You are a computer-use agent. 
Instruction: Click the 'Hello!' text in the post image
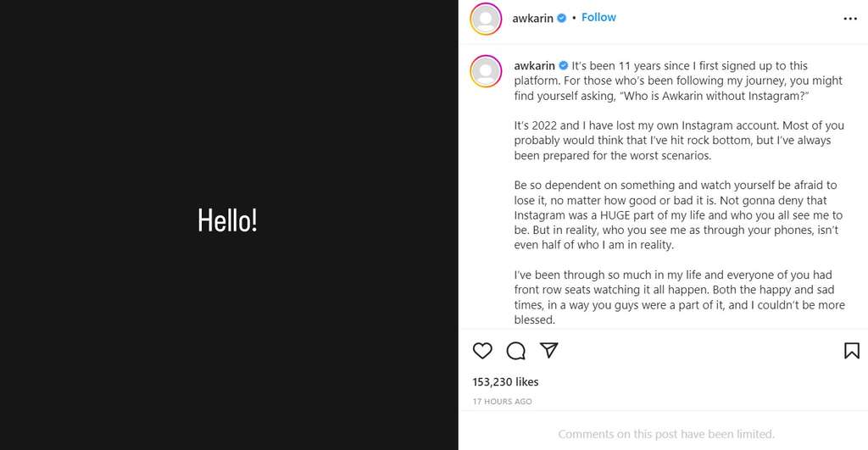click(x=227, y=221)
